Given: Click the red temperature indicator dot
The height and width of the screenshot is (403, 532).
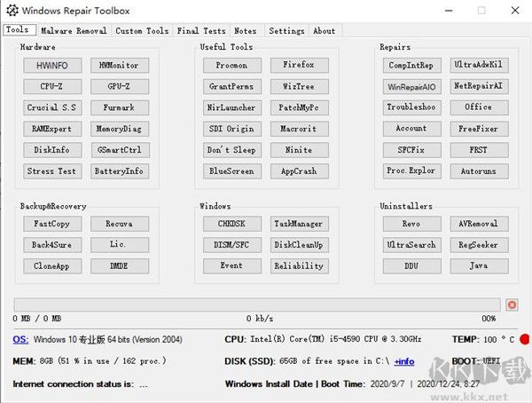Looking at the screenshot, I should pos(525,339).
